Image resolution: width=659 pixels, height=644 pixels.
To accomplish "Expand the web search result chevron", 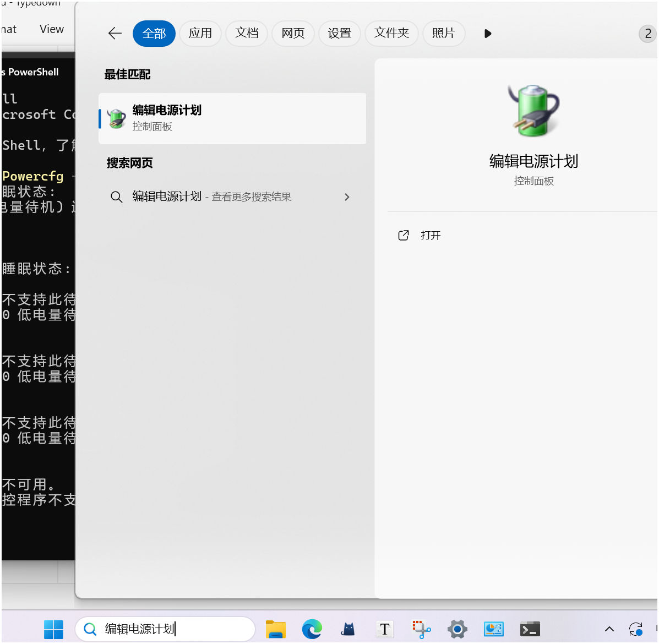I will click(347, 197).
